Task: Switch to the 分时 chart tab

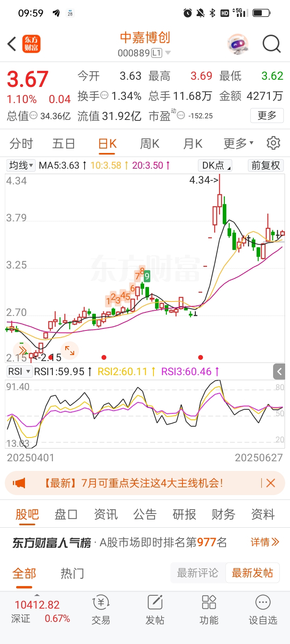Action: [x=21, y=143]
